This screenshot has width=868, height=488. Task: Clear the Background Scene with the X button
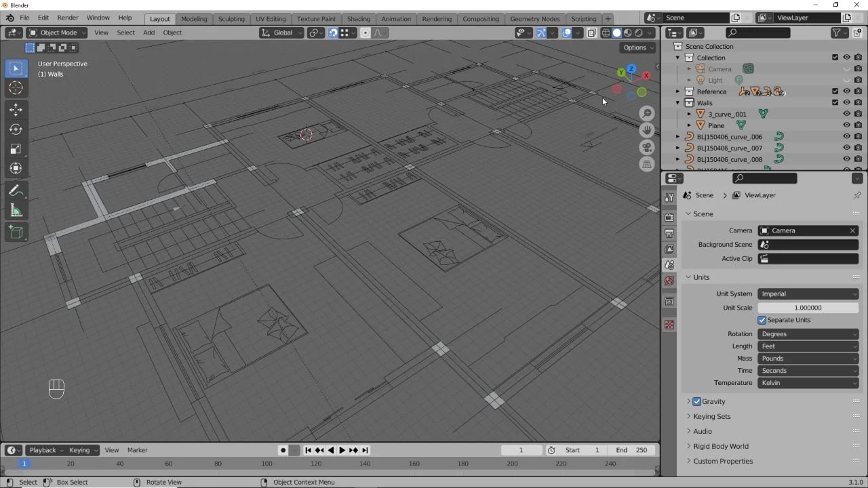(852, 230)
